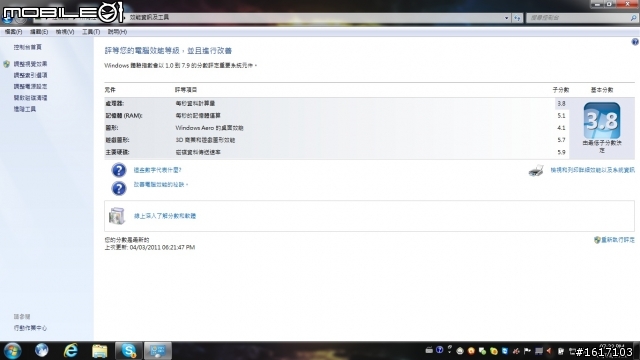Open the 工具(T) Tools menu
Image resolution: width=640 pixels, height=360 pixels.
[91, 32]
